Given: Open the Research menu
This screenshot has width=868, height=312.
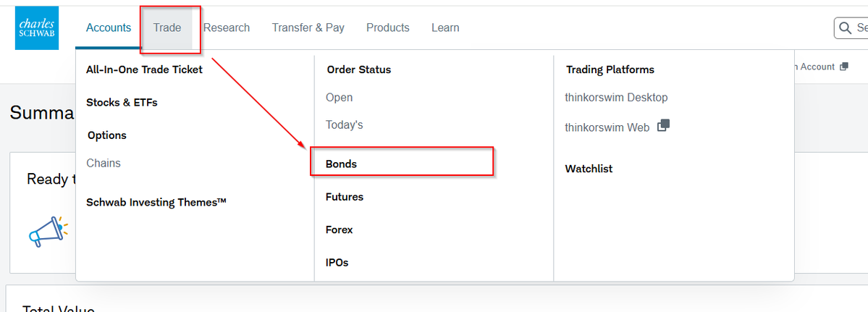Looking at the screenshot, I should coord(227,28).
